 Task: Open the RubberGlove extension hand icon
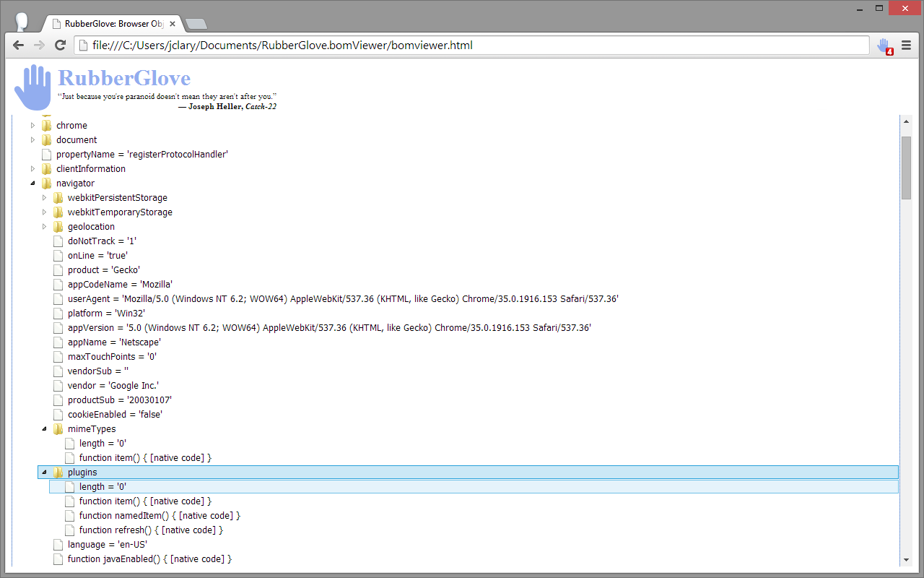[884, 46]
